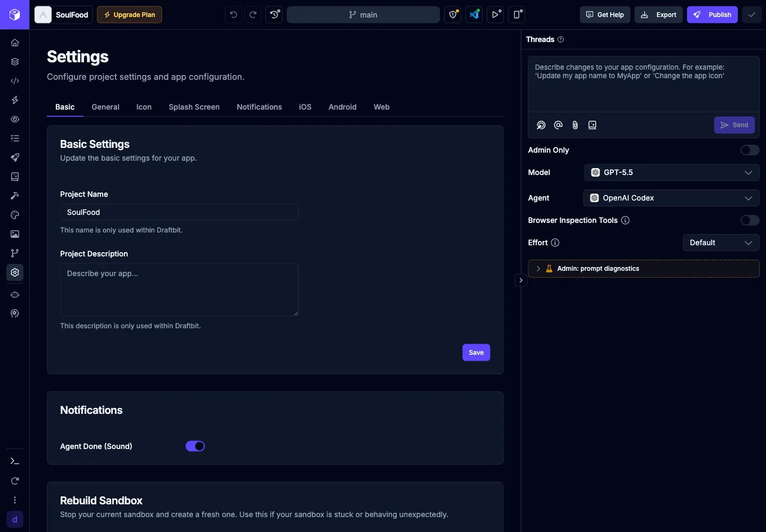
Task: Switch to the General tab
Action: click(x=105, y=107)
